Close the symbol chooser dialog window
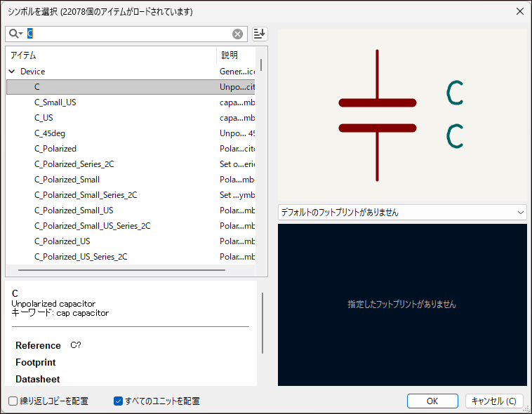The height and width of the screenshot is (414, 532). [x=519, y=11]
